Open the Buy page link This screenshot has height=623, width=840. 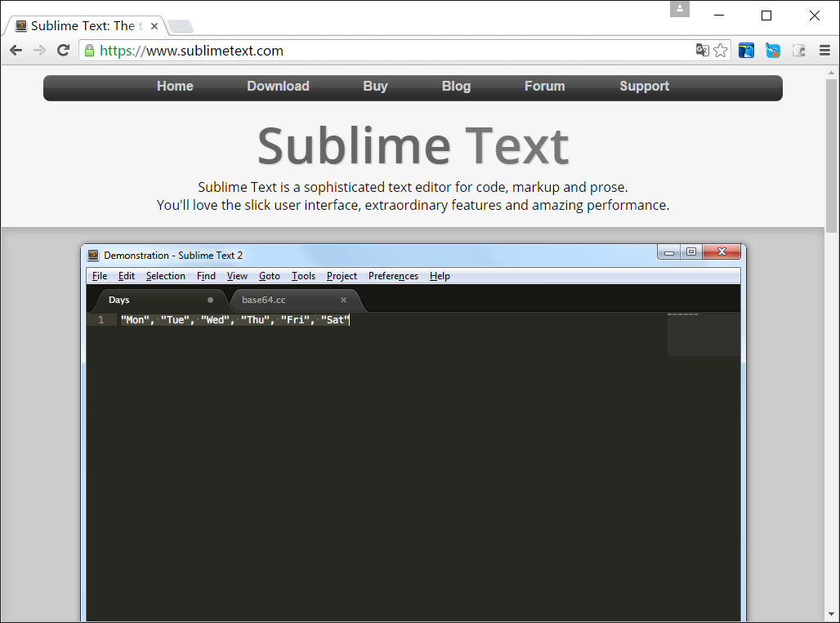point(375,87)
